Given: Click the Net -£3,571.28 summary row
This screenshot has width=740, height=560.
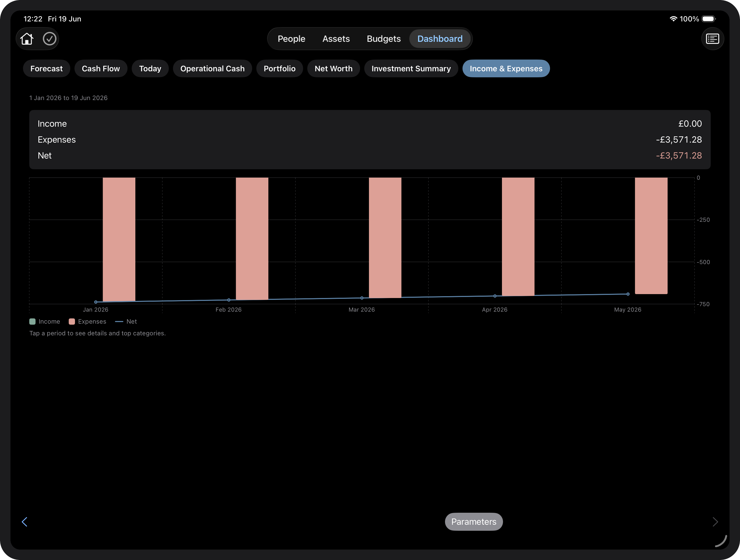Looking at the screenshot, I should click(x=370, y=155).
